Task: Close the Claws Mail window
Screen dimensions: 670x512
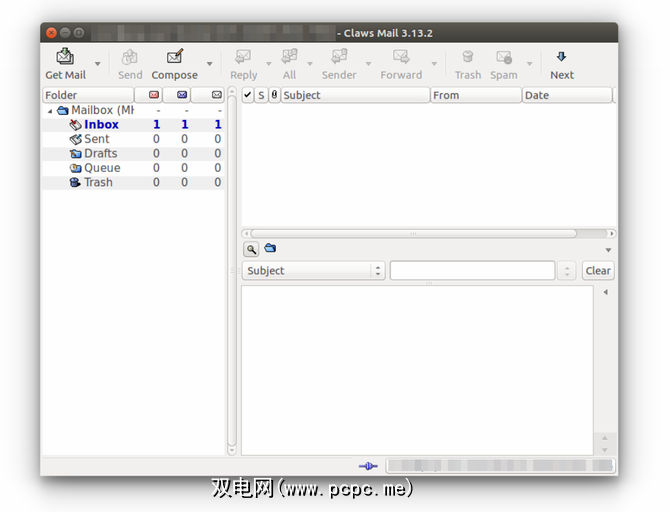Action: click(51, 33)
